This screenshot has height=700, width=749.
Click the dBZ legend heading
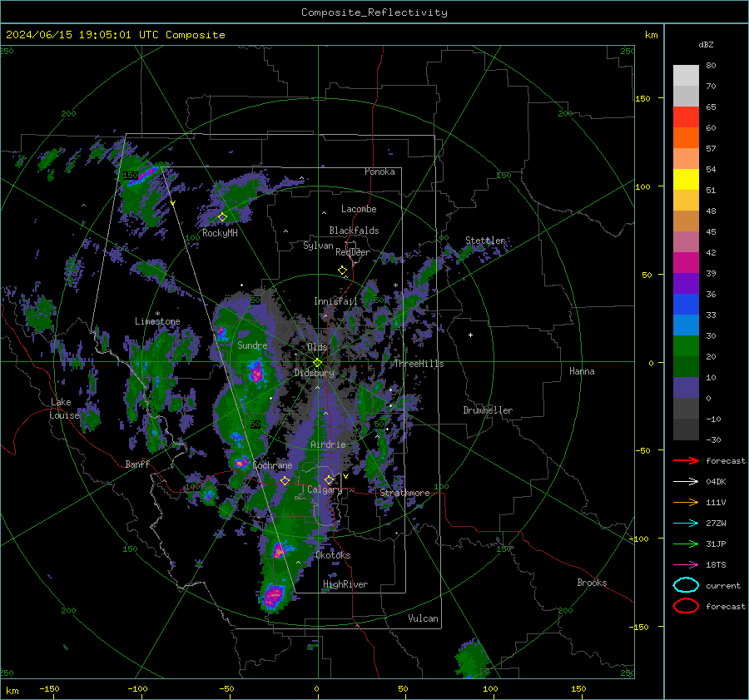tap(706, 45)
